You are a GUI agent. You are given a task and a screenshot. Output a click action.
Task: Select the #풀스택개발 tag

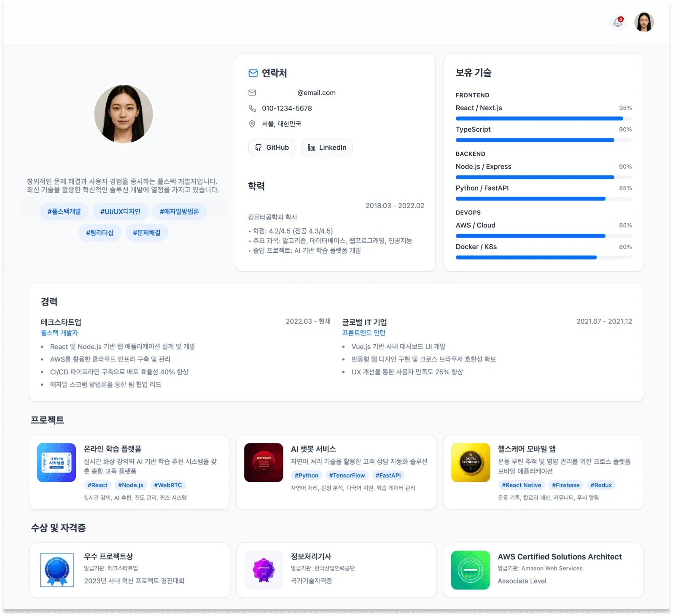(64, 211)
